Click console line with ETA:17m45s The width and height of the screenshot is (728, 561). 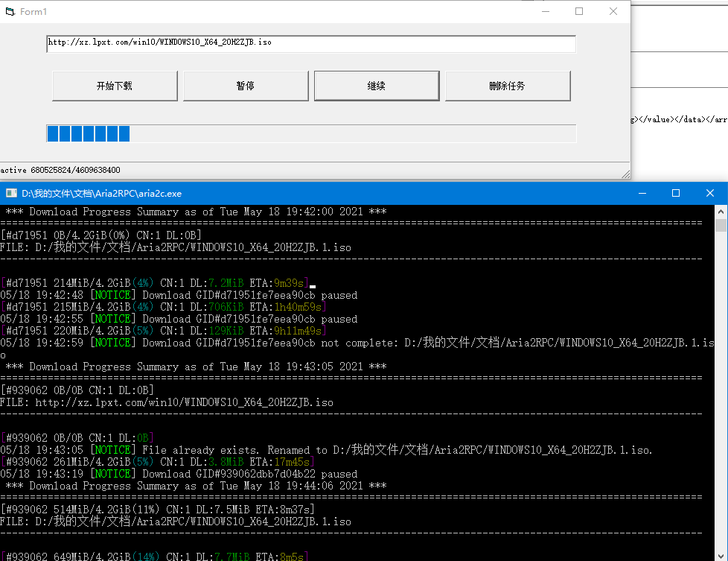click(157, 462)
